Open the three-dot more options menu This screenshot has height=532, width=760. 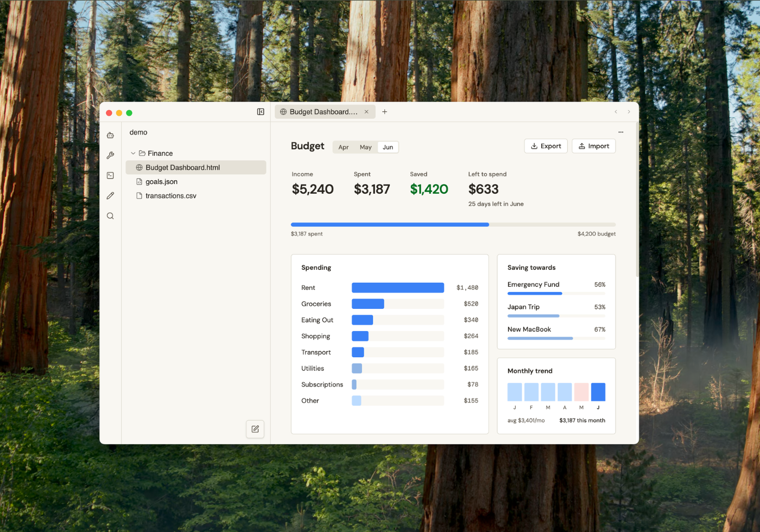(x=620, y=132)
